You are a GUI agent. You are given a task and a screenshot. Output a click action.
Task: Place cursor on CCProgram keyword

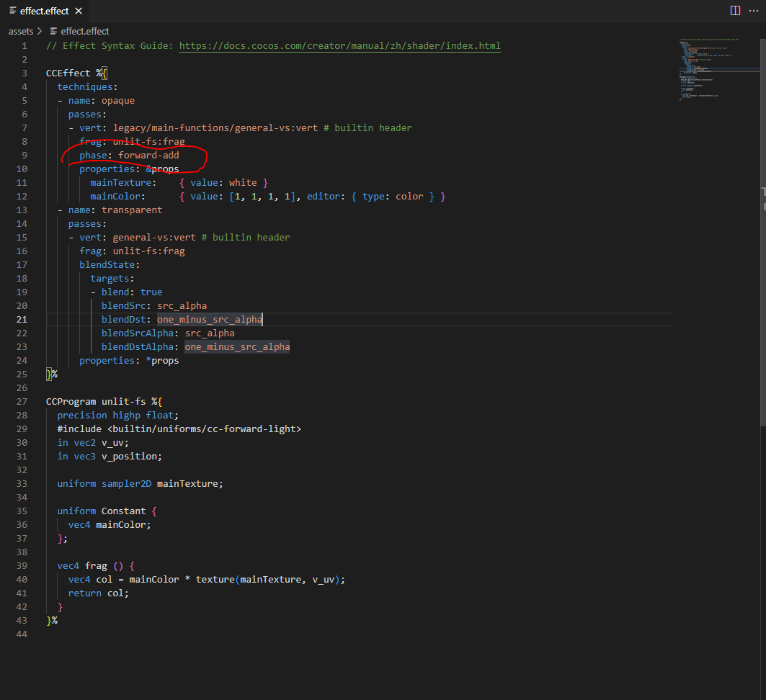click(71, 402)
